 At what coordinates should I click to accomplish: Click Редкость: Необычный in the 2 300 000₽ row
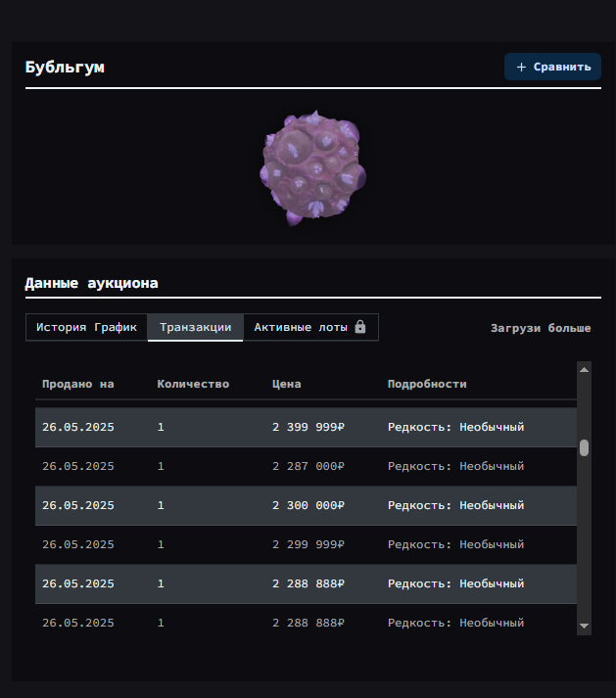tap(455, 505)
